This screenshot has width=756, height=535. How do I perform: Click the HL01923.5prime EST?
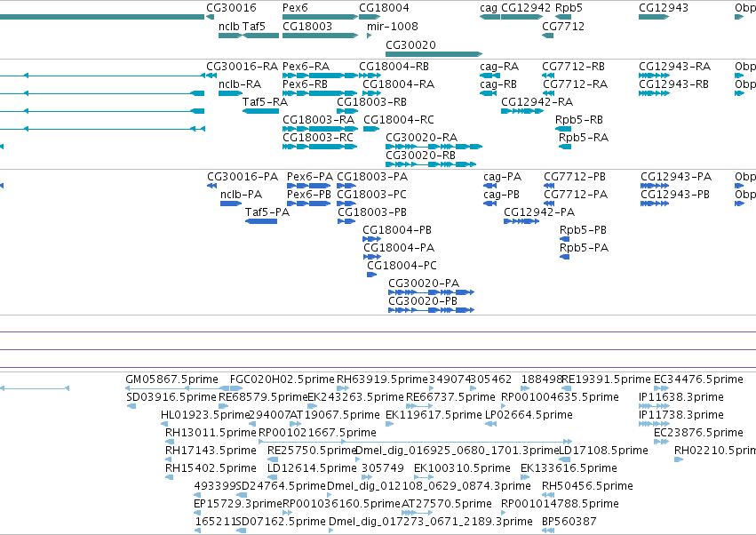click(x=164, y=424)
